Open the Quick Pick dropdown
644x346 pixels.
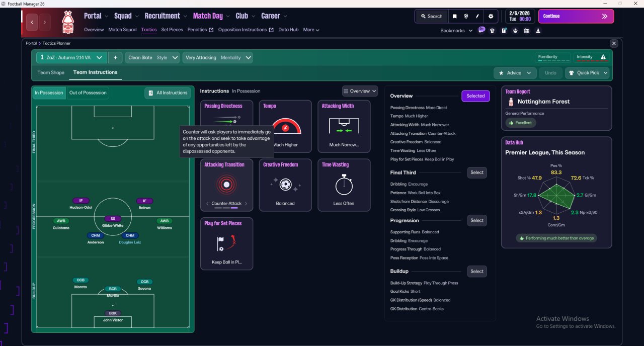(x=587, y=73)
